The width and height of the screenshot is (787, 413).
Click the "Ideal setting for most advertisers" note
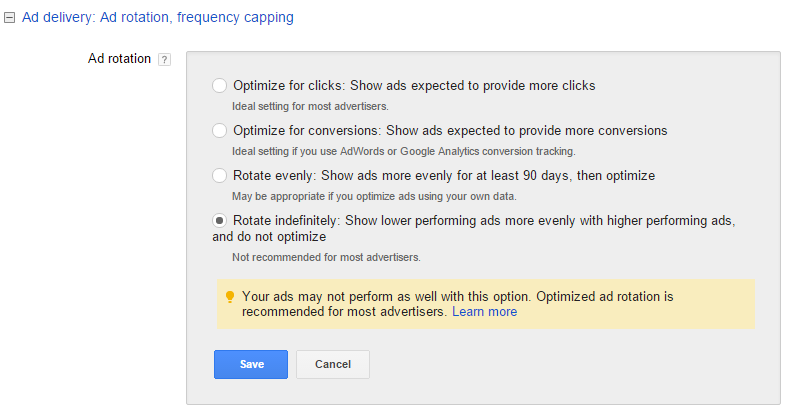(310, 106)
